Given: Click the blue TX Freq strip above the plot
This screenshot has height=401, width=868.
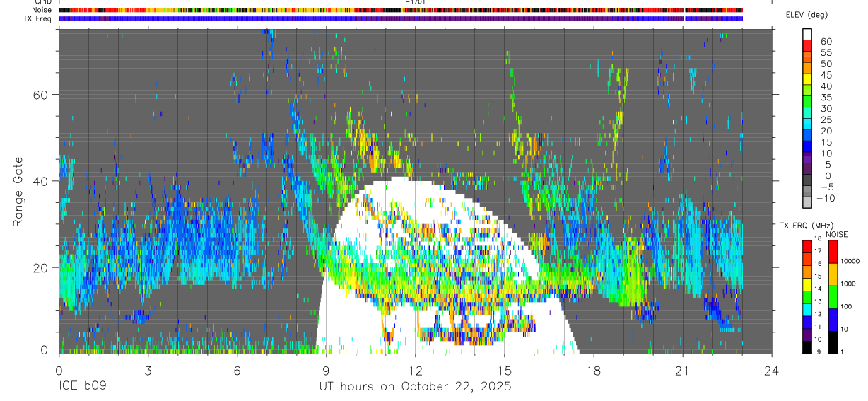Looking at the screenshot, I should click(401, 18).
